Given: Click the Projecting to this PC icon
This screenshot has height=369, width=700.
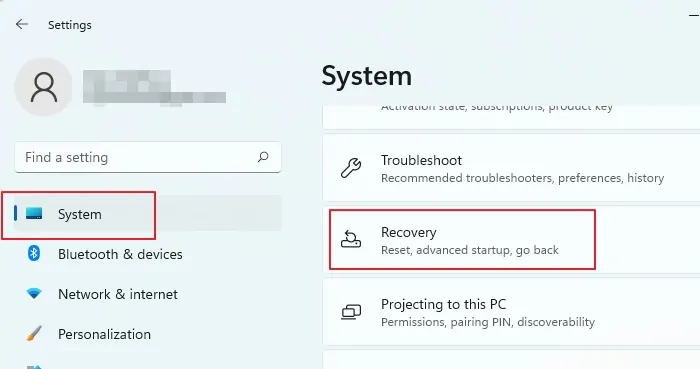Looking at the screenshot, I should point(351,312).
